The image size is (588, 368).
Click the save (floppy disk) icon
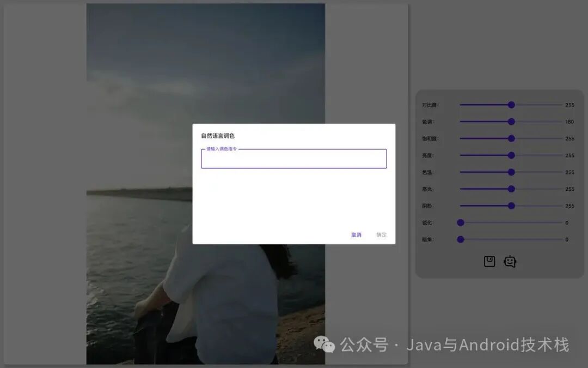click(489, 261)
